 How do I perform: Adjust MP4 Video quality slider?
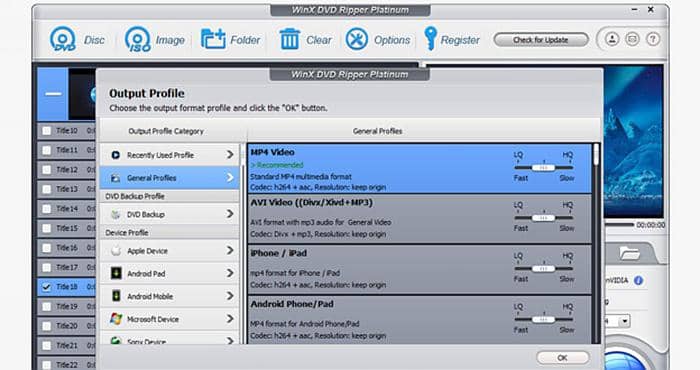point(543,167)
